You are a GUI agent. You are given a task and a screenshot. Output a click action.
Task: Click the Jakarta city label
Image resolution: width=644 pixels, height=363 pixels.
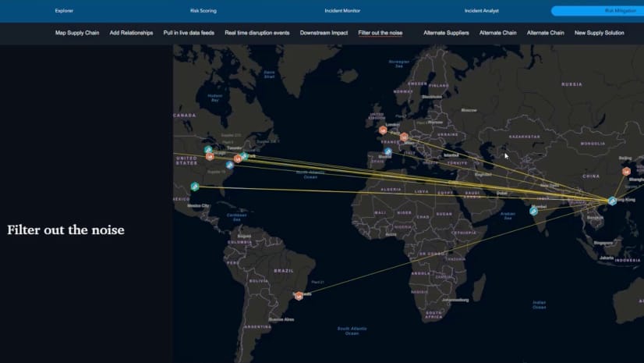(x=607, y=258)
